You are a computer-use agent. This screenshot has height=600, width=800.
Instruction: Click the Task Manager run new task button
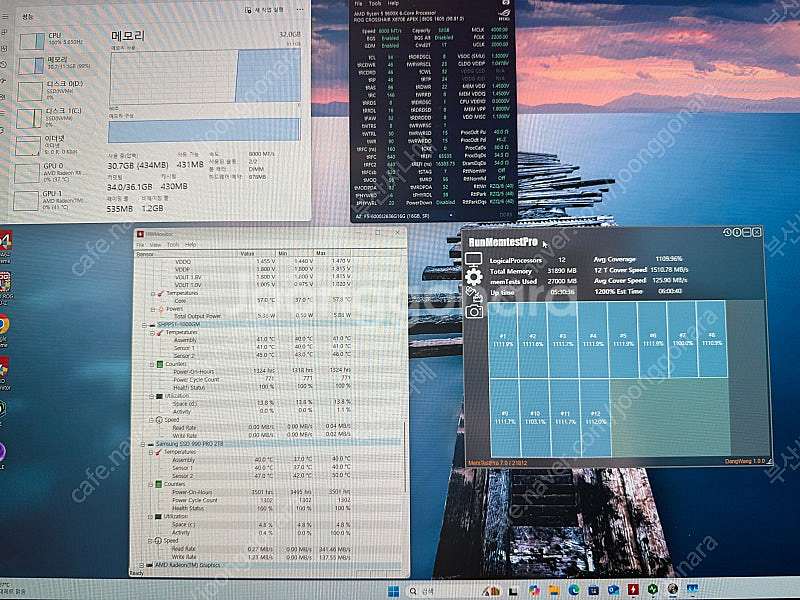pos(264,10)
